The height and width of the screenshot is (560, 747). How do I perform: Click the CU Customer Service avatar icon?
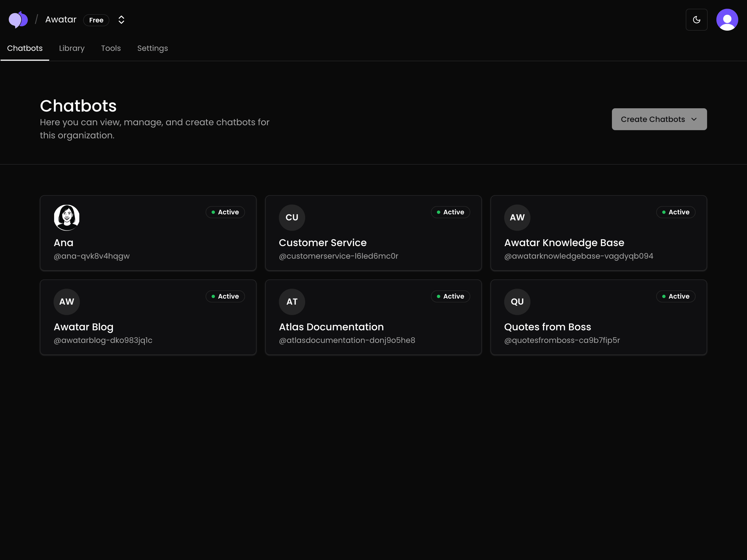coord(292,217)
